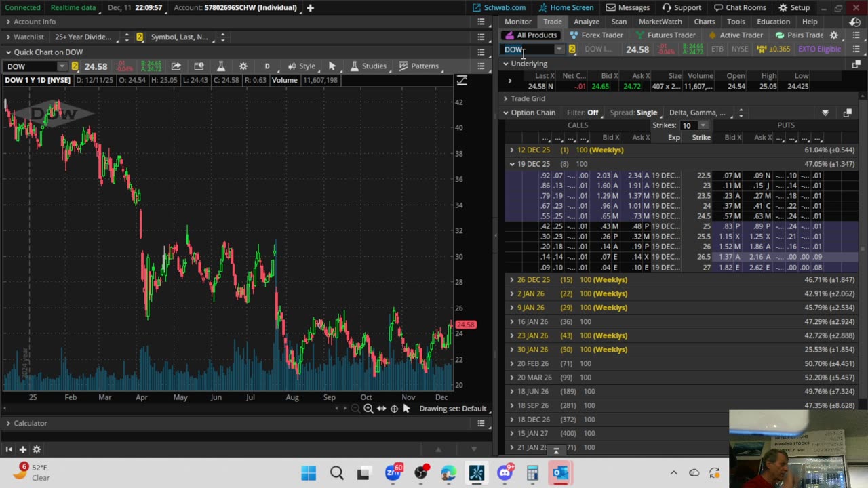Click the Trade tab DOW symbol input field
The image size is (868, 488).
(528, 49)
